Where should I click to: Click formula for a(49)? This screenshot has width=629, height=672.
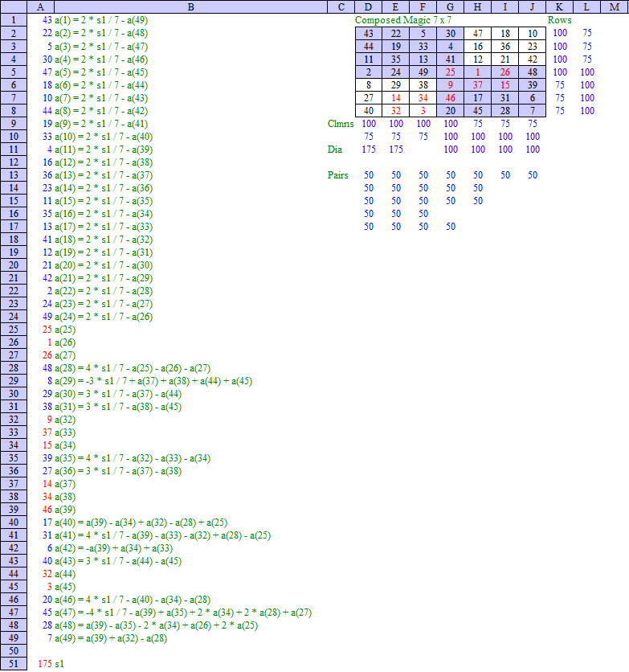coord(111,637)
